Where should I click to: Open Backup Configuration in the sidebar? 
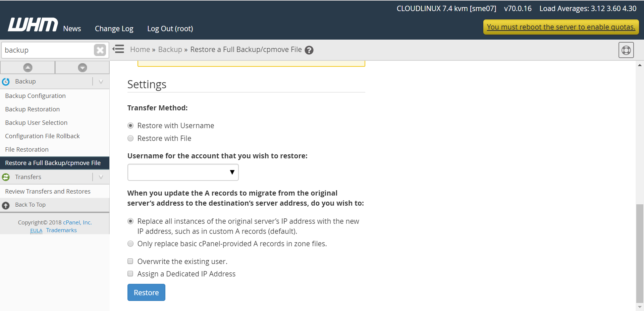[35, 96]
